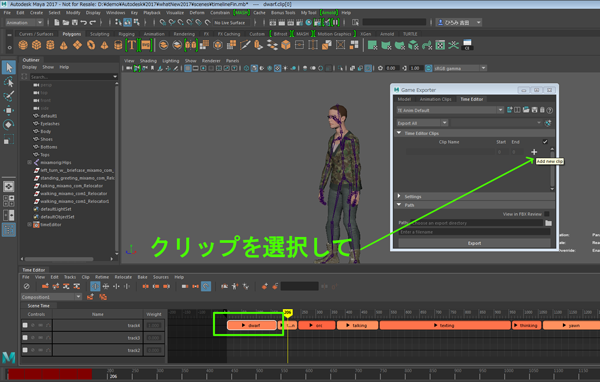
Task: Click the Export button
Action: [x=474, y=243]
